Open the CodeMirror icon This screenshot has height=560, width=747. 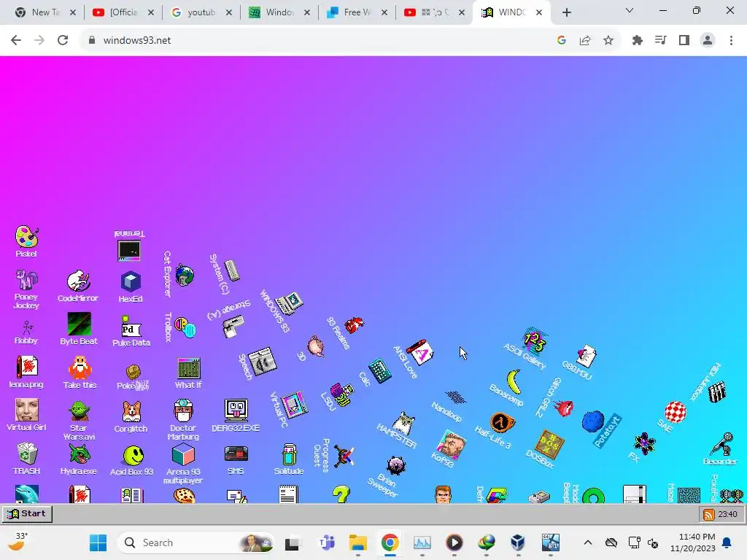click(x=79, y=281)
